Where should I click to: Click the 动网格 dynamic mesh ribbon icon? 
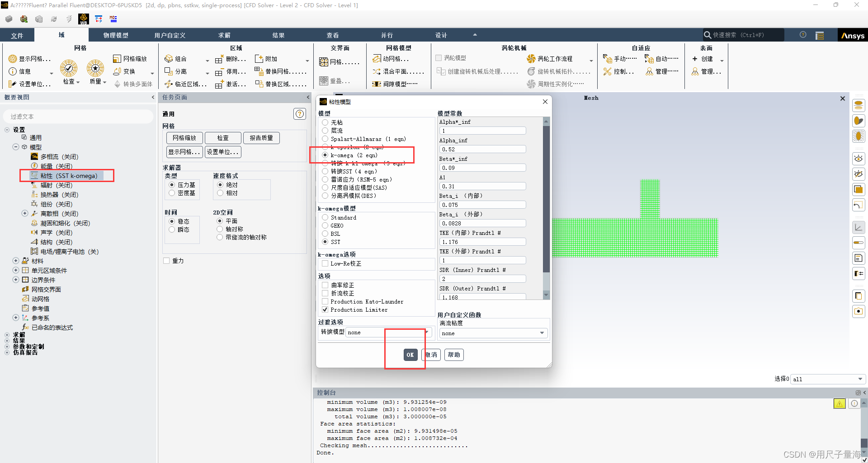click(x=377, y=59)
